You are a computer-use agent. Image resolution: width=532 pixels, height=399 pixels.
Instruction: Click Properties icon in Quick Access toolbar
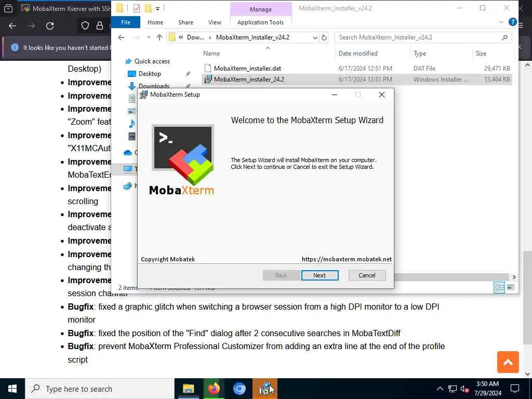coord(137,8)
